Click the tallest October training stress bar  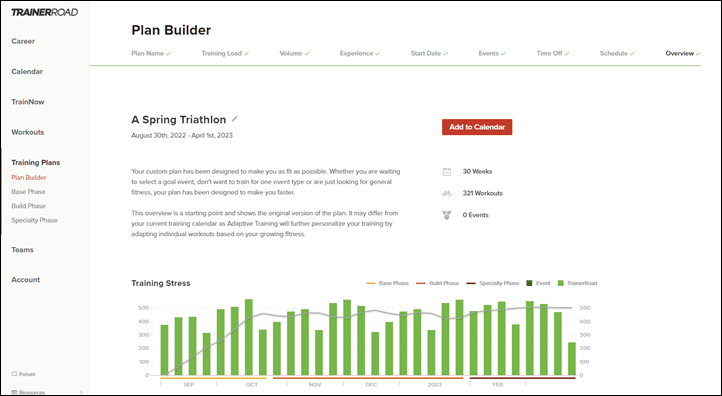coord(249,337)
